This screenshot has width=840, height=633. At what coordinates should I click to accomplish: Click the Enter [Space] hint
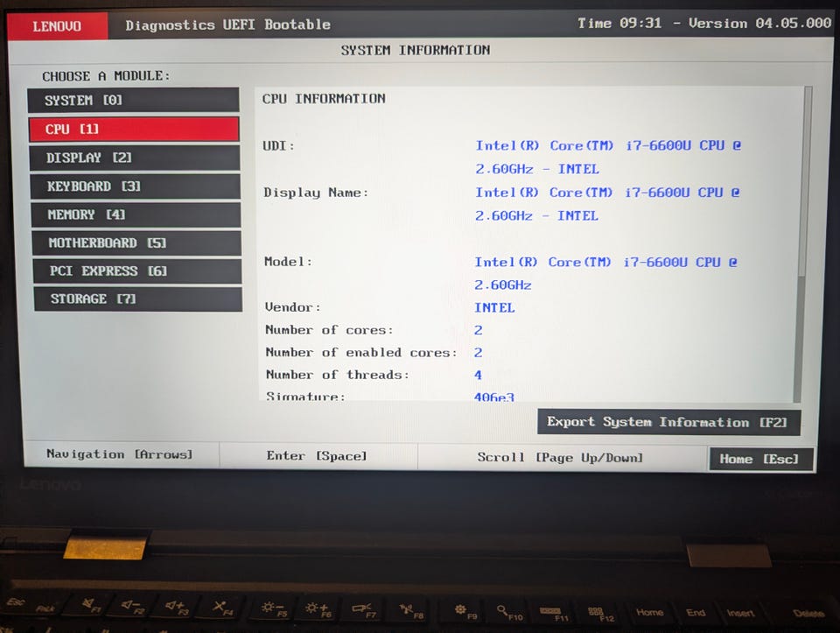coord(317,455)
